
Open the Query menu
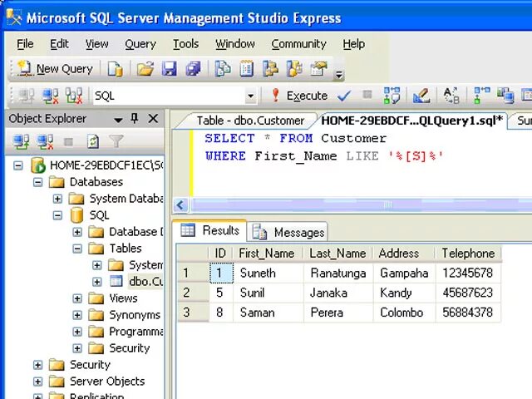140,44
